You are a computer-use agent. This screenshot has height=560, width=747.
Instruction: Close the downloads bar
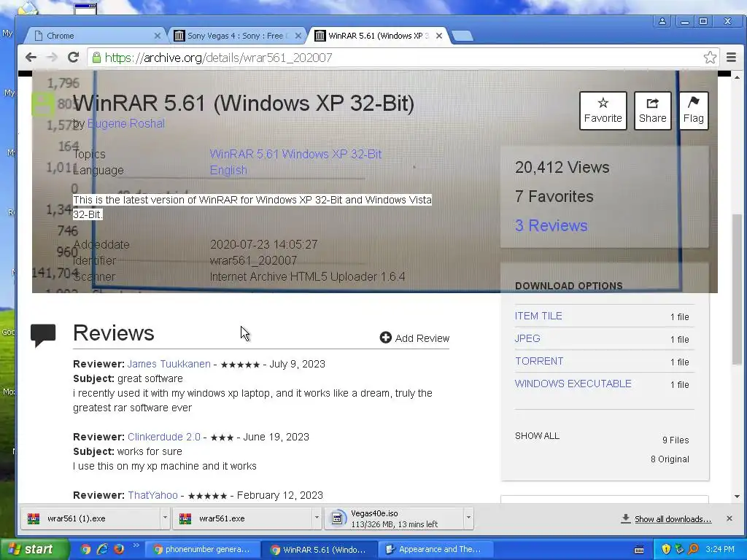tap(729, 518)
